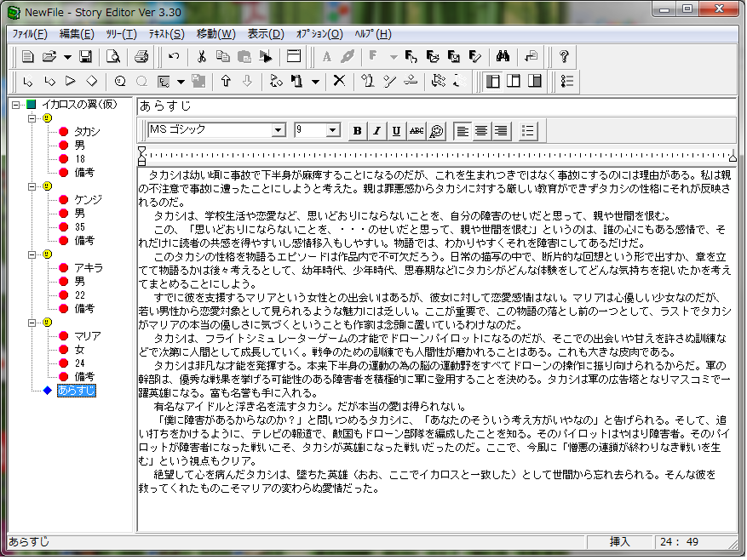Click the black X delete node icon

[x=339, y=81]
